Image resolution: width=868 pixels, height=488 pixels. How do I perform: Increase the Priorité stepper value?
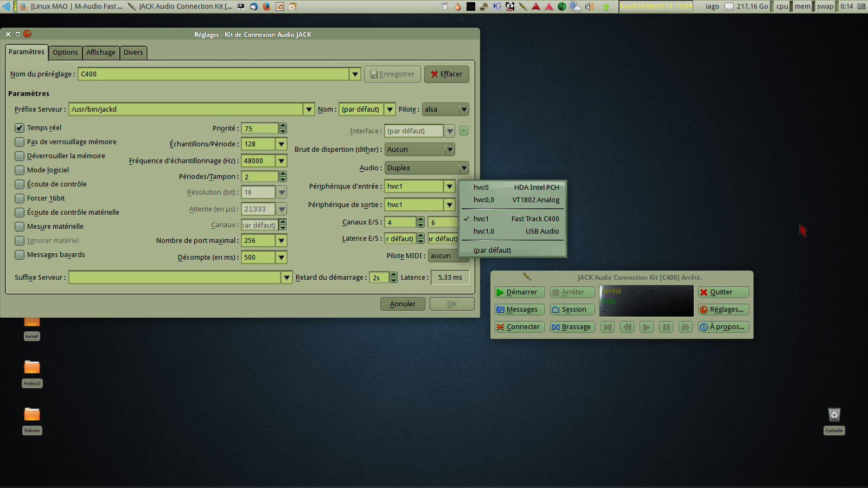tap(283, 126)
